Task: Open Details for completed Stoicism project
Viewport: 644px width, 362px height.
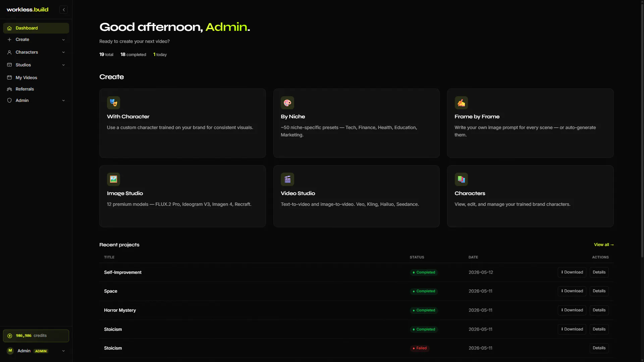Action: tap(599, 329)
